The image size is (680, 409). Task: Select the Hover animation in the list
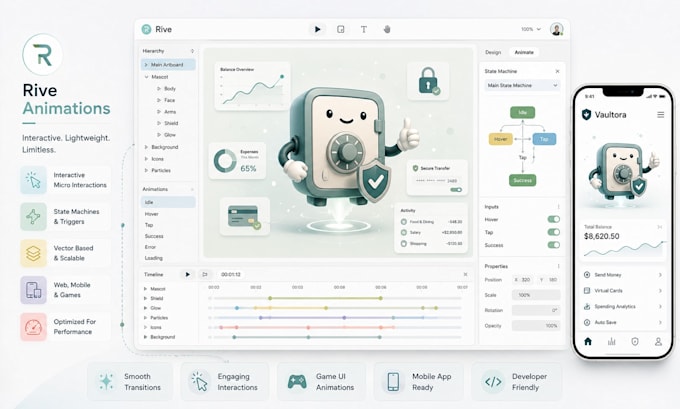point(168,214)
